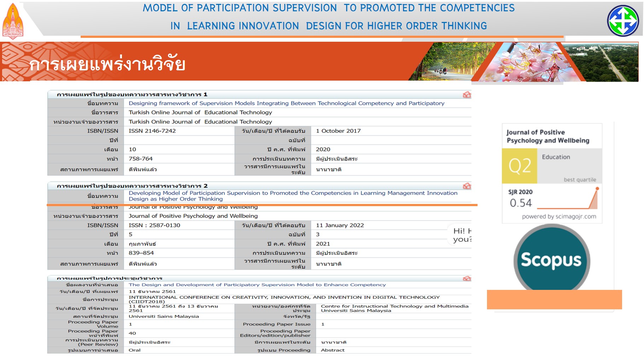Click the page range '839–854'
Image resolution: width=644 pixels, height=362 pixels.
pyautogui.click(x=141, y=253)
